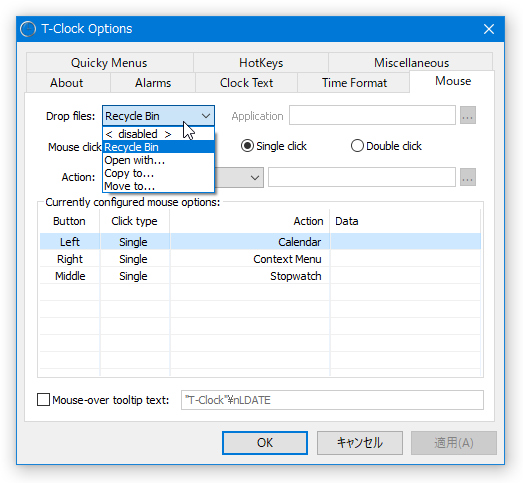This screenshot has height=483, width=523.
Task: Click the キャンセル (Cancel) button
Action: [360, 443]
